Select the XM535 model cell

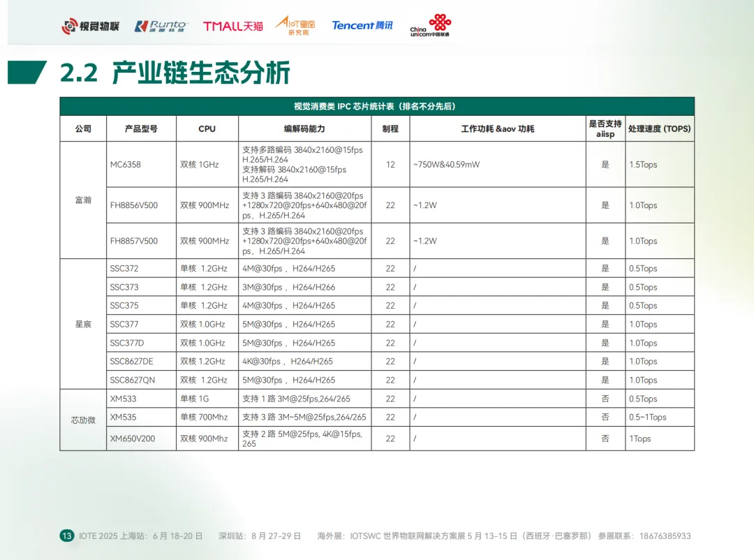click(141, 417)
